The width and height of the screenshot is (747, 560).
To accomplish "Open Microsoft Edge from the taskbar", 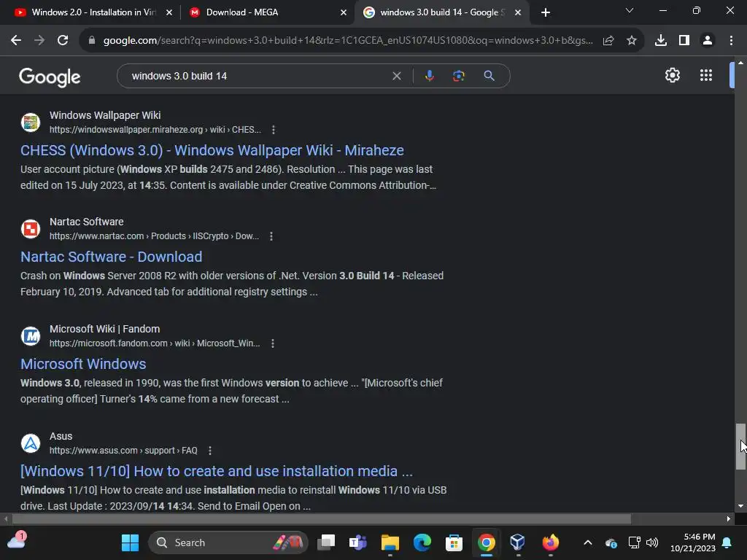I will [x=422, y=542].
